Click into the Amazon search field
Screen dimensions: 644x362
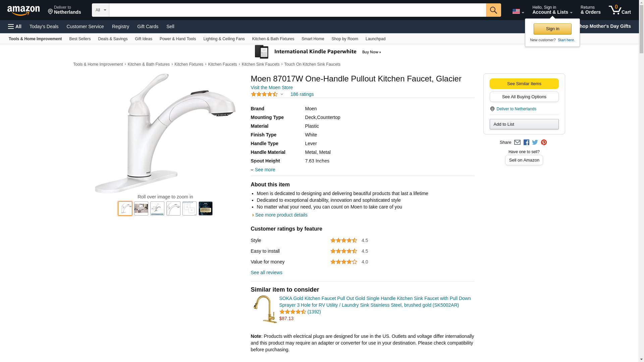tap(297, 10)
